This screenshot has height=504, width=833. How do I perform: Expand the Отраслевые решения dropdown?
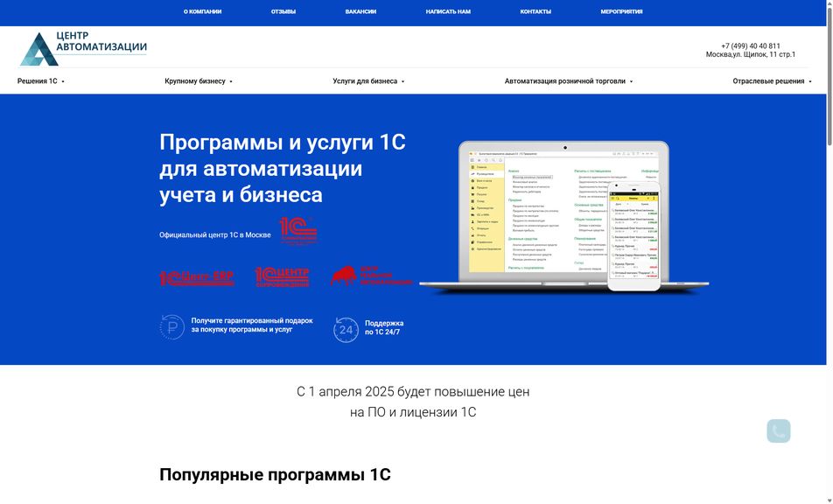click(773, 81)
